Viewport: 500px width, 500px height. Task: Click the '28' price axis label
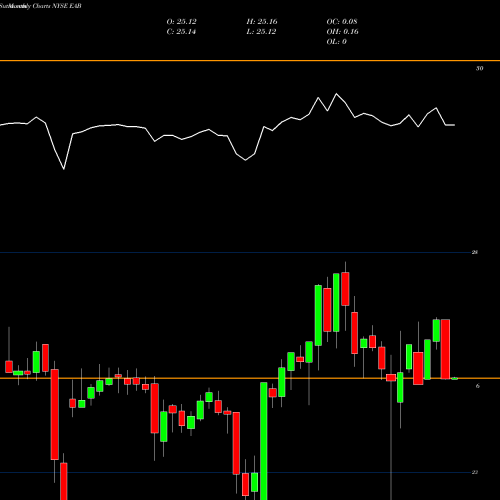475,252
